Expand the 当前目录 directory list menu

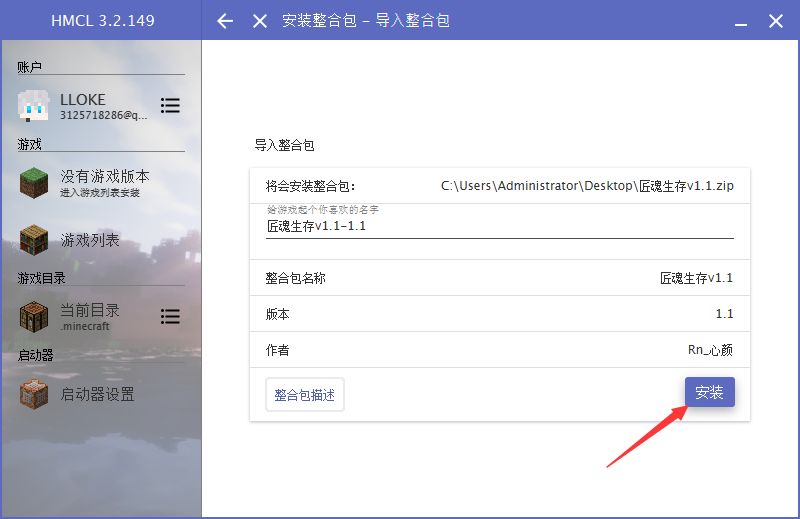pos(170,316)
